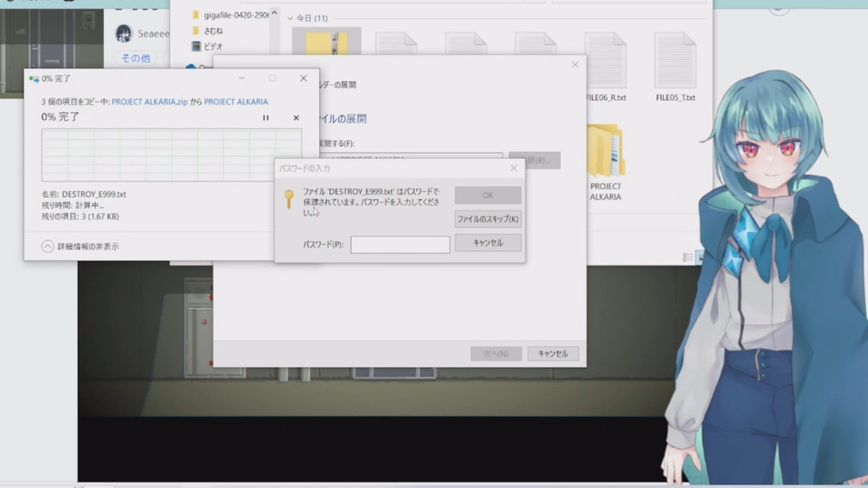Viewport: 868px width, 488px height.
Task: Focus the パスワード(P) input field
Action: tap(400, 245)
